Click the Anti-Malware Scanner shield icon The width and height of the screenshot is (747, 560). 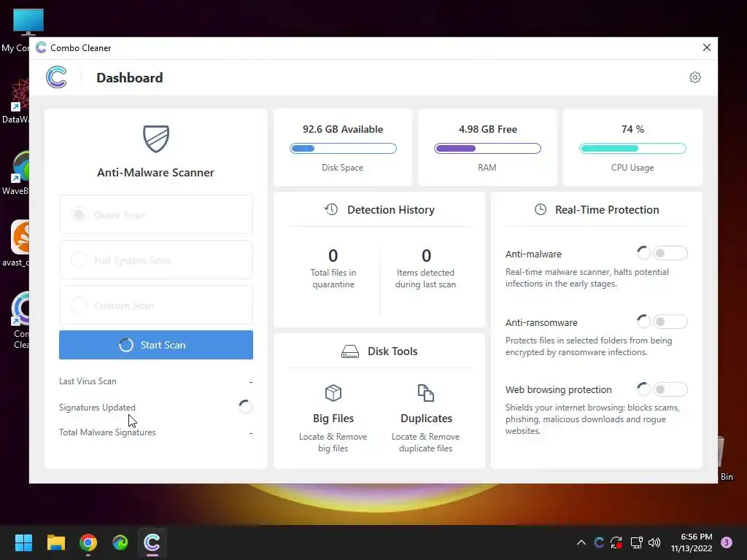156,139
